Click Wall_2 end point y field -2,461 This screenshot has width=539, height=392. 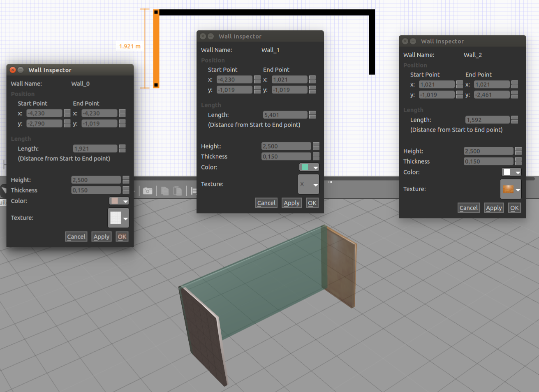492,95
